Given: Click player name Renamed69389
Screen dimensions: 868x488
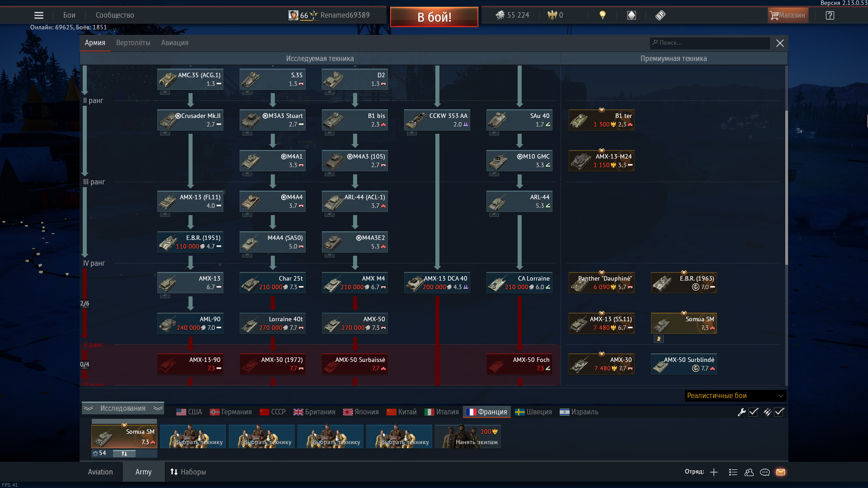Looking at the screenshot, I should coord(345,15).
